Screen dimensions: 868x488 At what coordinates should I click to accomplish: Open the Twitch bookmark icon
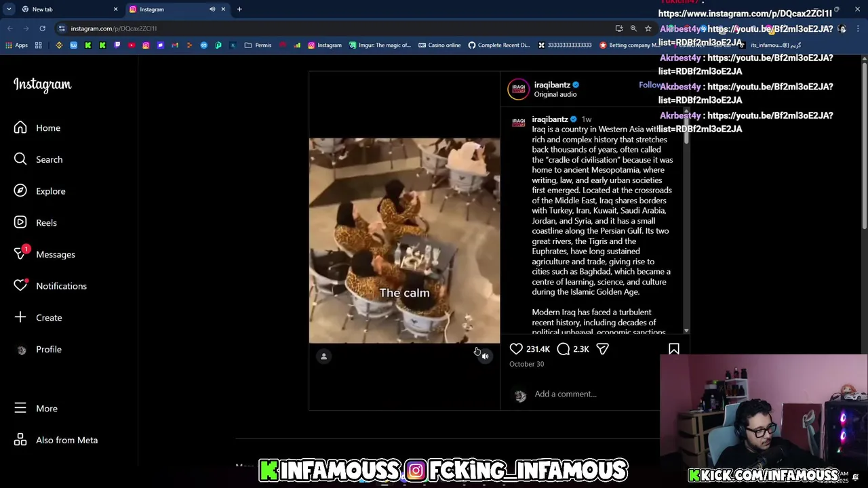[117, 45]
